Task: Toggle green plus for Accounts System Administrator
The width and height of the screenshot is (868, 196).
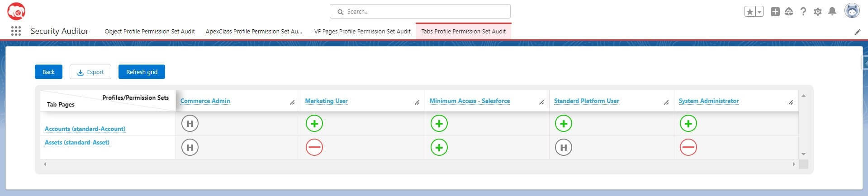Action: click(x=688, y=123)
